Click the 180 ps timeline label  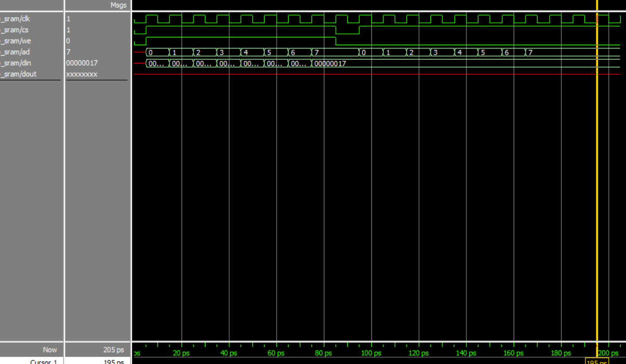click(561, 353)
